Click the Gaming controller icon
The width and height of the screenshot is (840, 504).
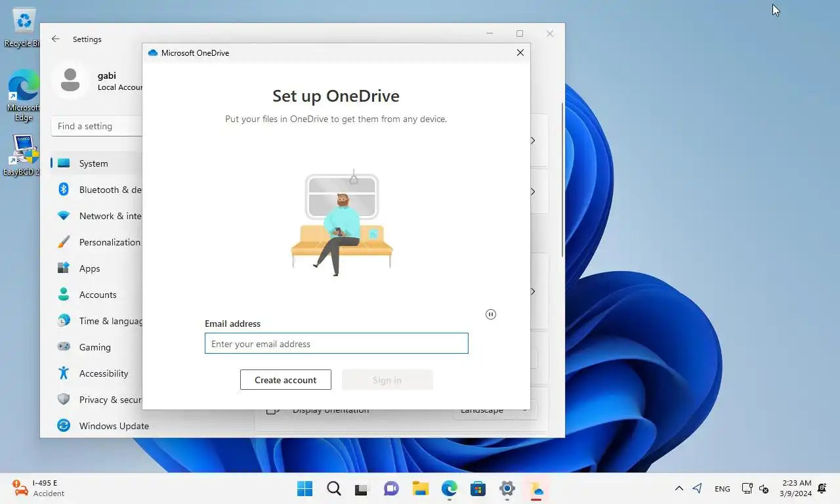click(x=64, y=346)
